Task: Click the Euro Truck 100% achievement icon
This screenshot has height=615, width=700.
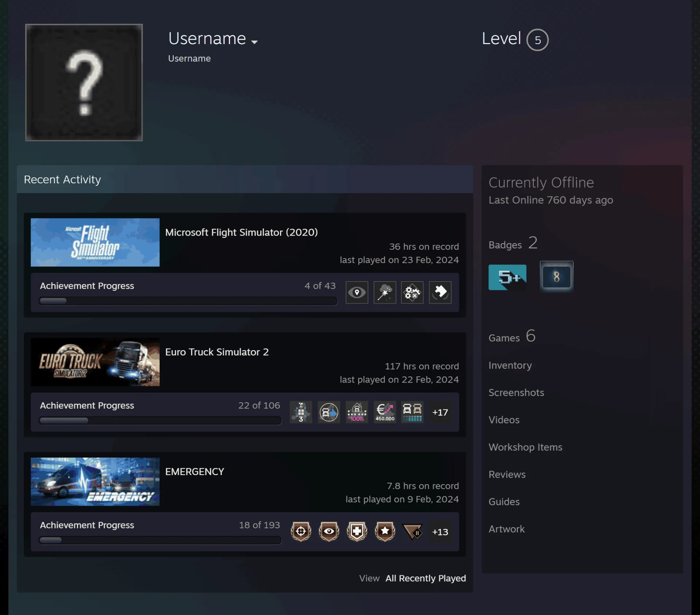Action: point(357,412)
